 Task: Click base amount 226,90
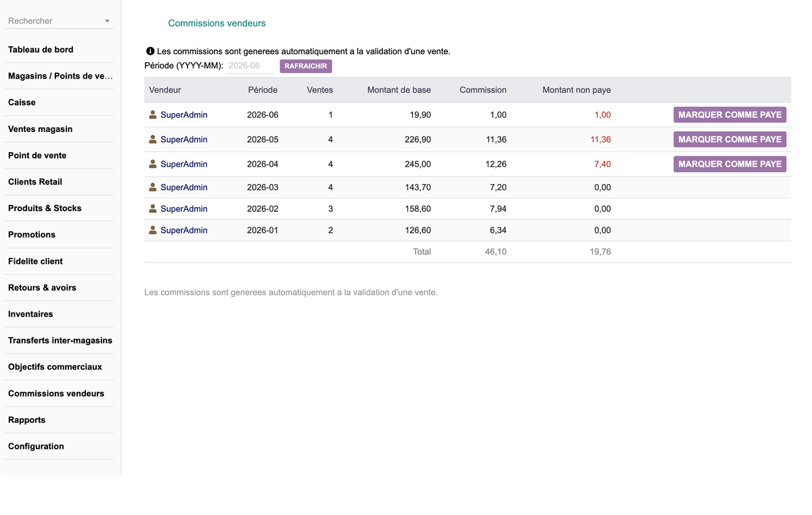coord(418,139)
